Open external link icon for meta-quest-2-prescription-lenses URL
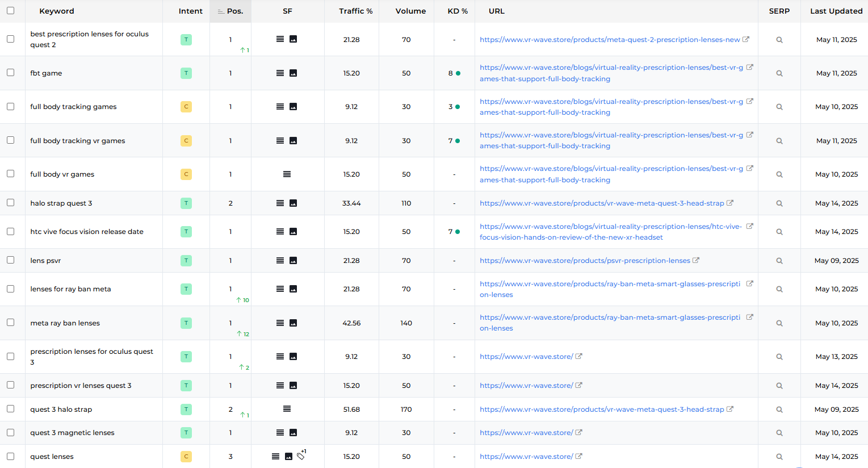This screenshot has height=468, width=868. pyautogui.click(x=746, y=39)
